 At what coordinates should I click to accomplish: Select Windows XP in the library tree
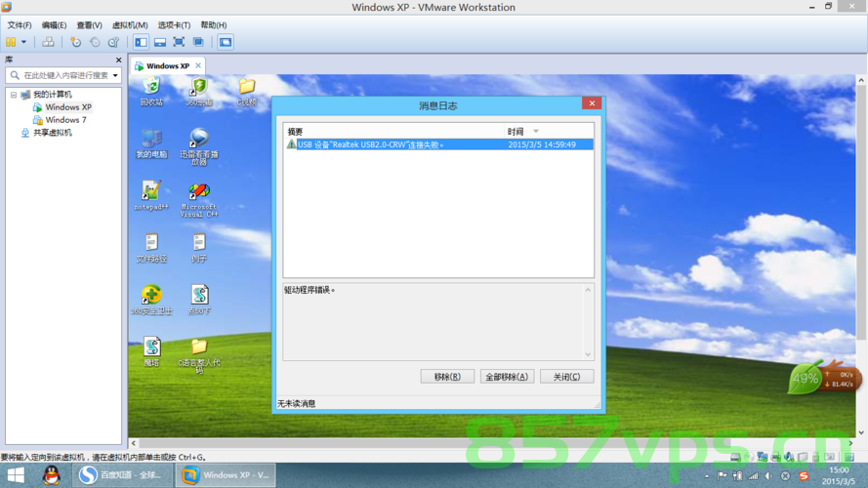[68, 106]
